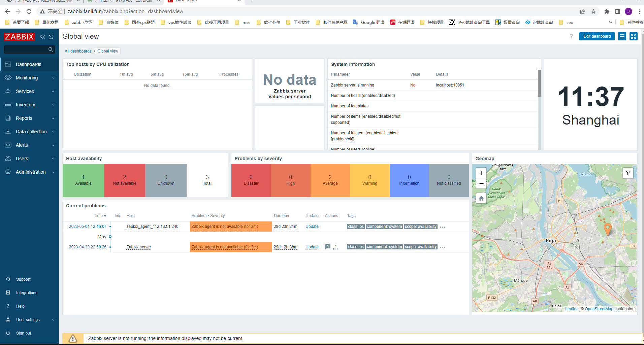Screen dimensions: 644x345
Task: Select the Global view breadcrumb tab
Action: pyautogui.click(x=108, y=51)
